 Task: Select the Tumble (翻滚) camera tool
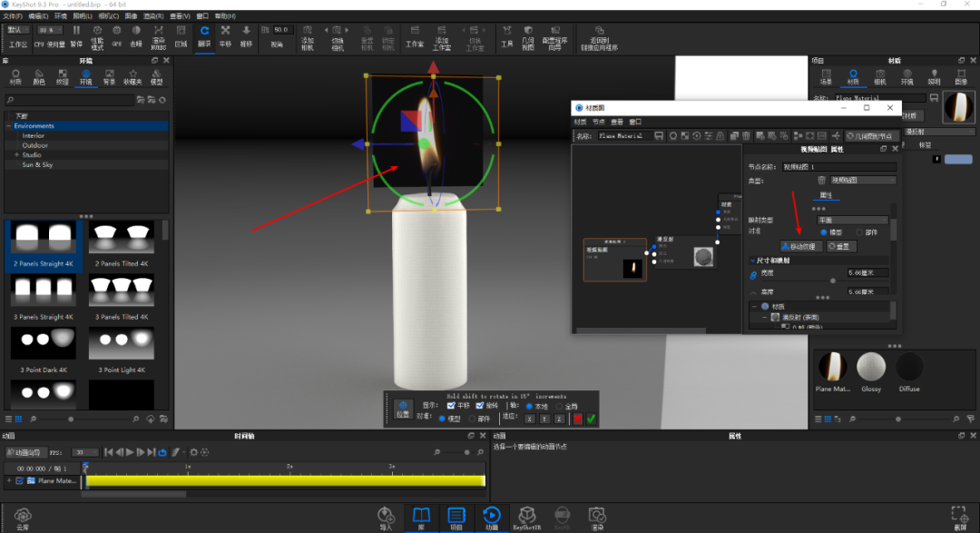[204, 36]
